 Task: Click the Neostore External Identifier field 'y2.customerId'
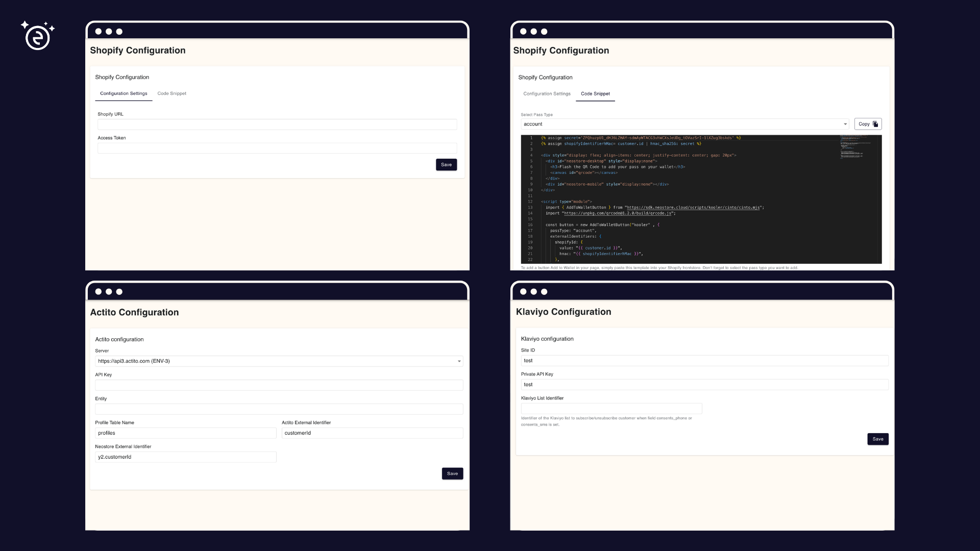click(185, 457)
